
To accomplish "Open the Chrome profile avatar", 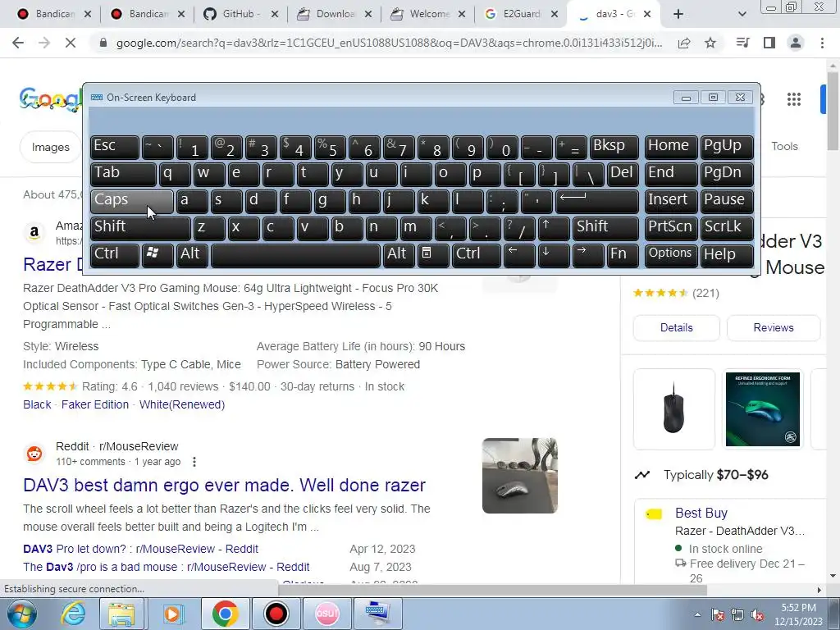I will (796, 43).
